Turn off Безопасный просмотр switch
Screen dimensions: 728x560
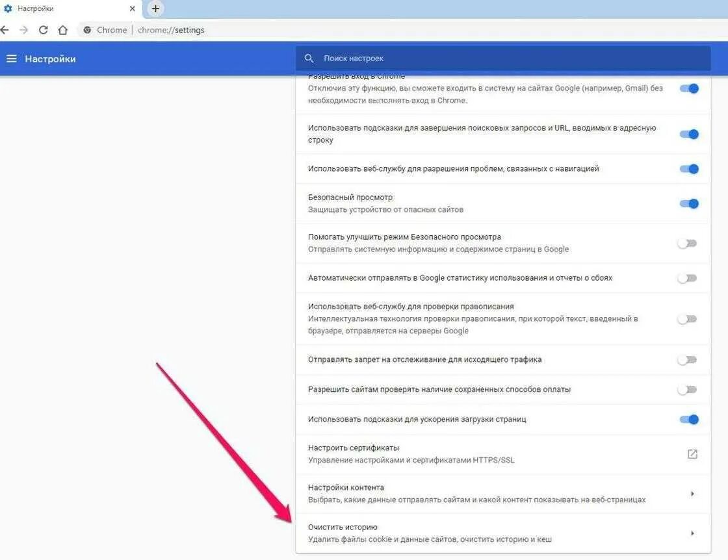(689, 203)
